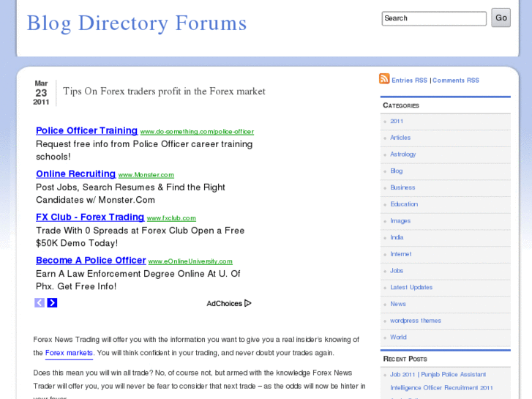
Task: Open the Comments RSS link
Action: 456,81
